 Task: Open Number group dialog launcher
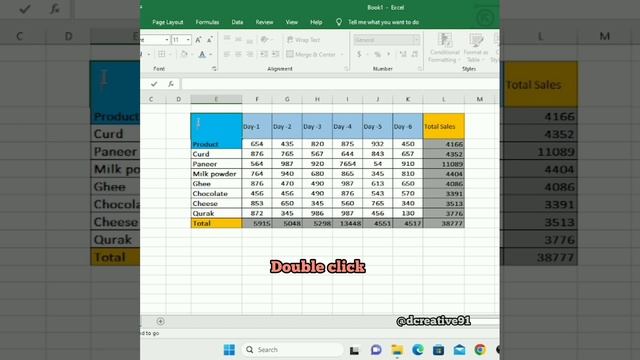(x=420, y=69)
